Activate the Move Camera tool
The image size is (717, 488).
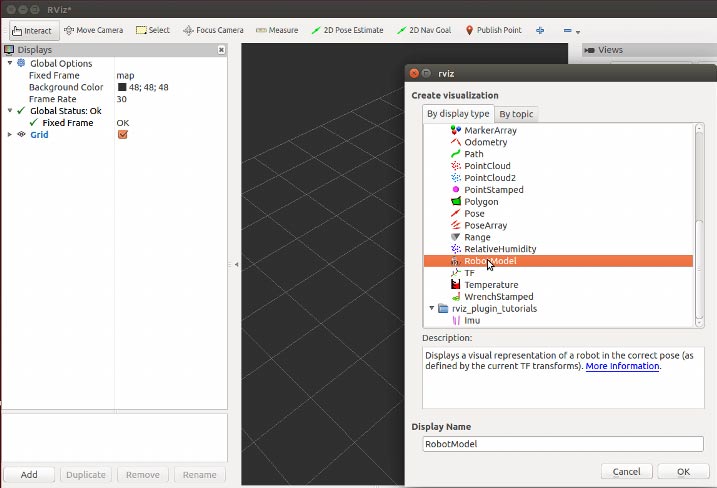point(94,30)
